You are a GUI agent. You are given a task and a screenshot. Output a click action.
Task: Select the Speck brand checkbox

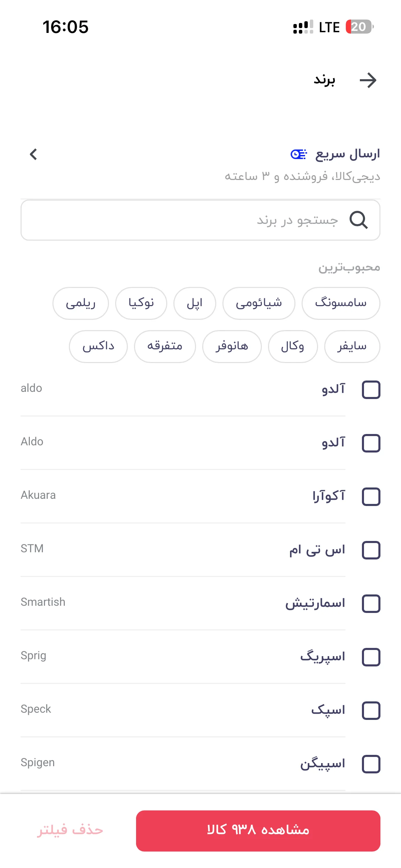371,711
